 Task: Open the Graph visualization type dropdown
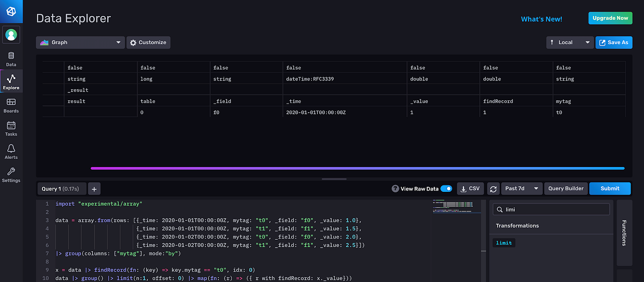coord(80,42)
